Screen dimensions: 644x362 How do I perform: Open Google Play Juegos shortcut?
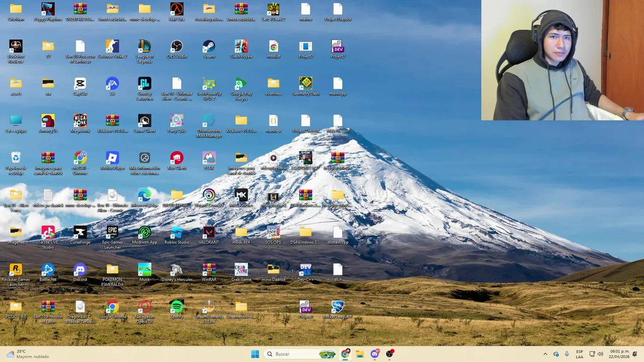click(241, 88)
